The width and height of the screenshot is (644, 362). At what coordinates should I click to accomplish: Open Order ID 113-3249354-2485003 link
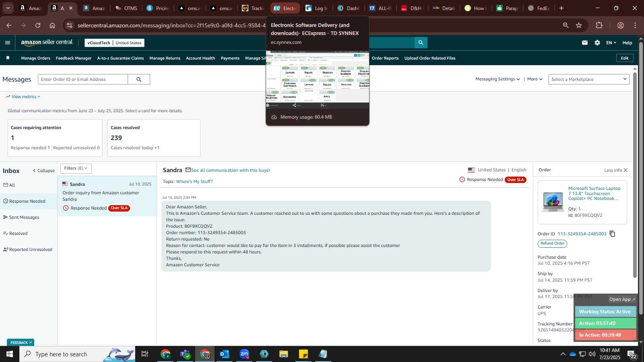tap(582, 234)
